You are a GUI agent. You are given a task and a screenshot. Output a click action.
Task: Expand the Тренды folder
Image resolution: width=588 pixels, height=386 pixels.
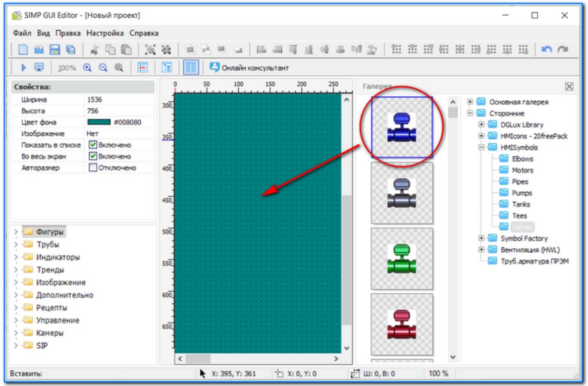(x=16, y=270)
